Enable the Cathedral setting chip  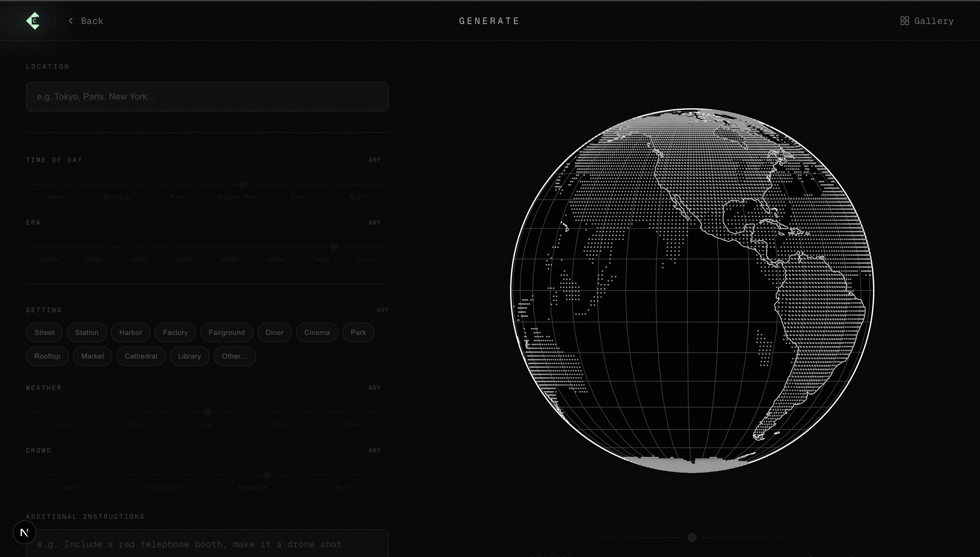pyautogui.click(x=141, y=356)
